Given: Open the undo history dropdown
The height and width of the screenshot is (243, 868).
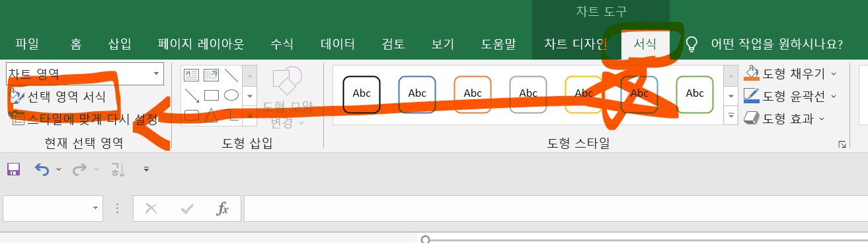Looking at the screenshot, I should pos(59,170).
